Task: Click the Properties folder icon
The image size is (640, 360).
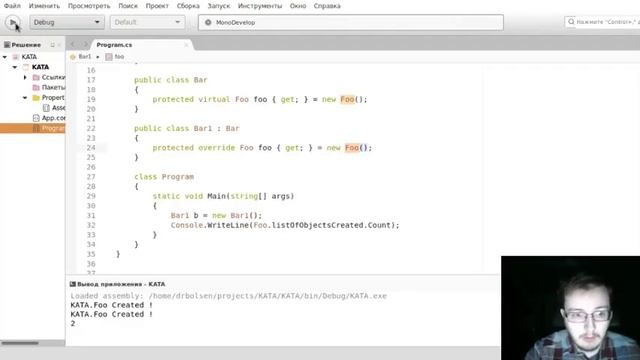Action: coord(36,98)
